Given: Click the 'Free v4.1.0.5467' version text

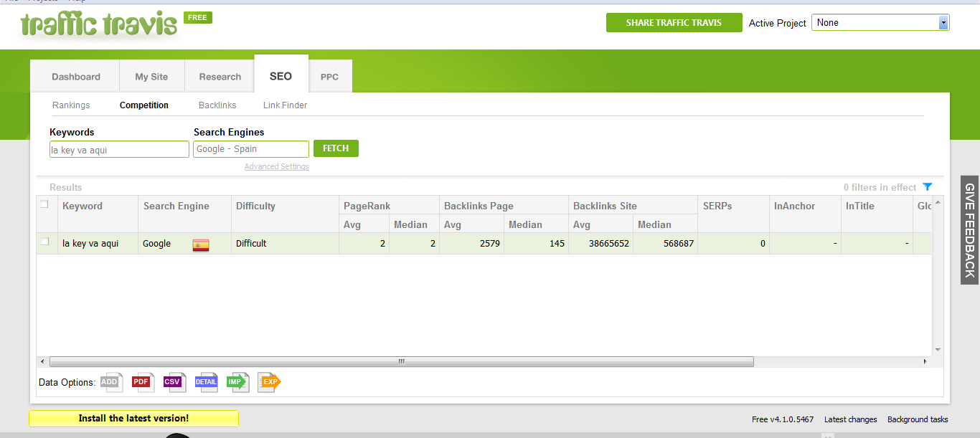Looking at the screenshot, I should point(783,419).
